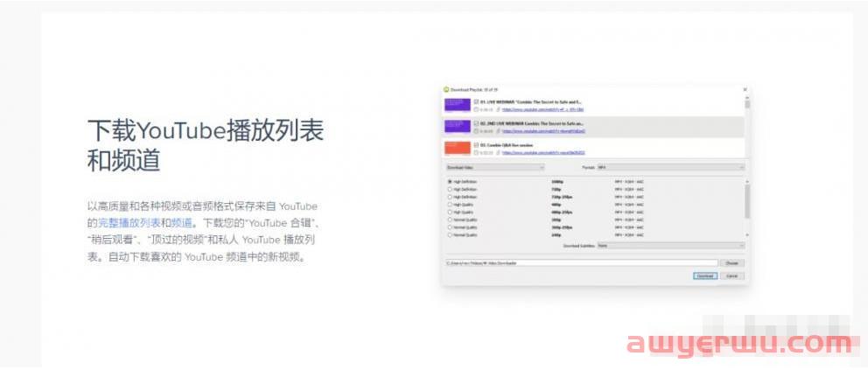Click the Choose folder button
This screenshot has width=868, height=370.
732,263
